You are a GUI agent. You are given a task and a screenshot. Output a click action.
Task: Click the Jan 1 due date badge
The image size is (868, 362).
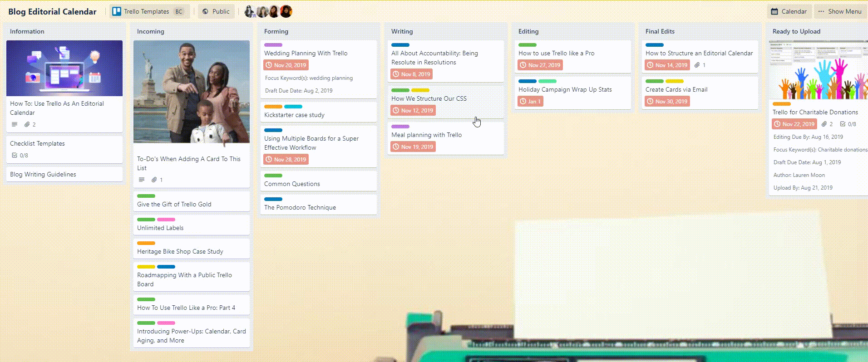(530, 101)
